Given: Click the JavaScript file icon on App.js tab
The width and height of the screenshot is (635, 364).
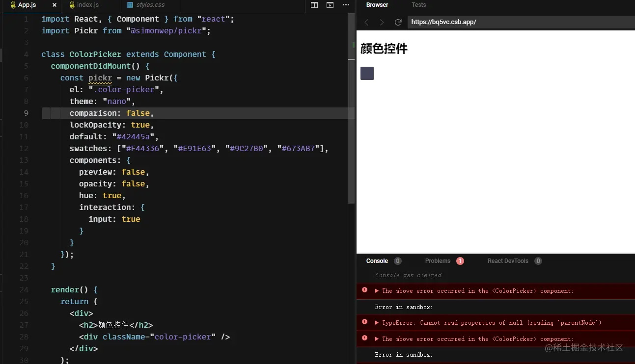Looking at the screenshot, I should (x=13, y=5).
